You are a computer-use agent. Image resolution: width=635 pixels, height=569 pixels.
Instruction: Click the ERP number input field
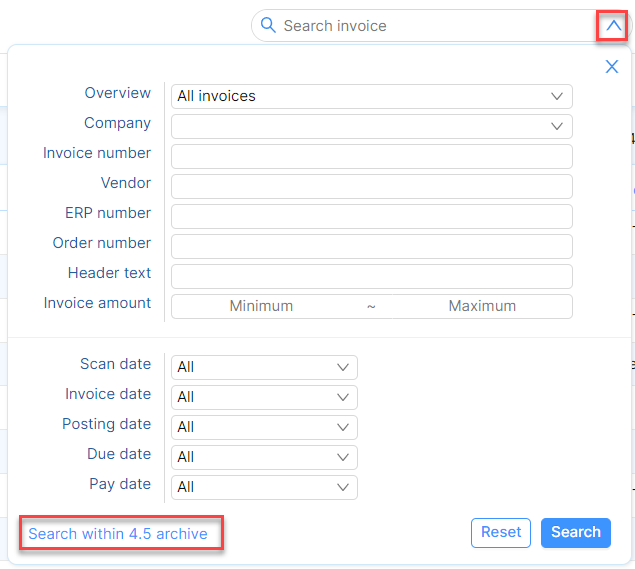(371, 216)
